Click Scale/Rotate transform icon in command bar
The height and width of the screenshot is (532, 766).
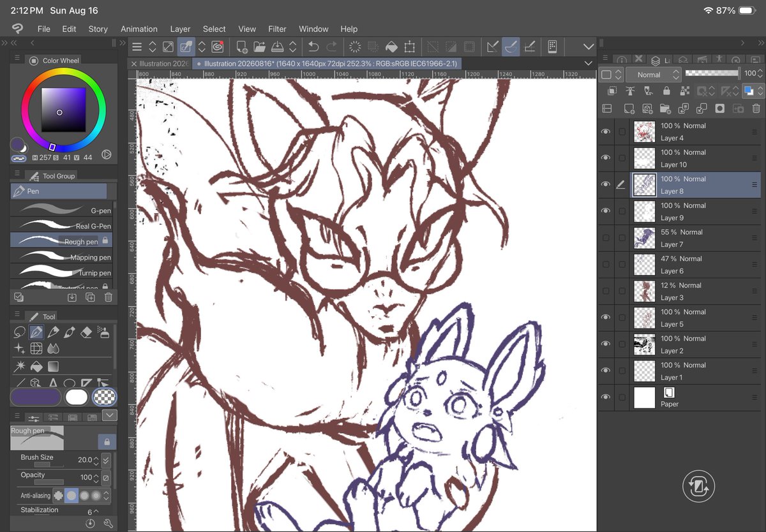coord(409,47)
